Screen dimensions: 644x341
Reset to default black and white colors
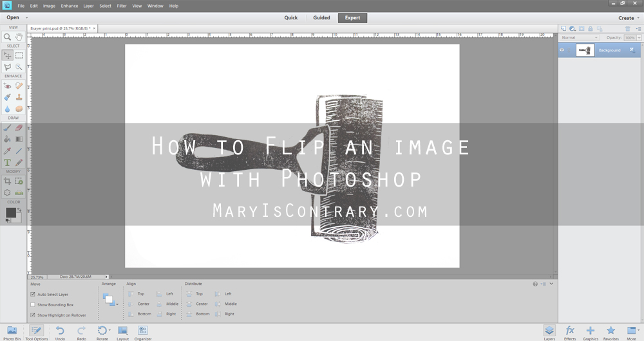click(8, 221)
